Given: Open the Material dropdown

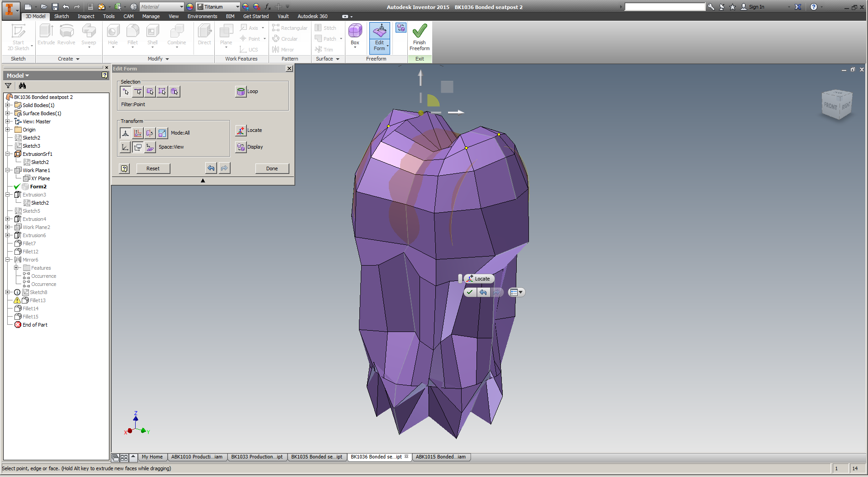Looking at the screenshot, I should [x=181, y=7].
